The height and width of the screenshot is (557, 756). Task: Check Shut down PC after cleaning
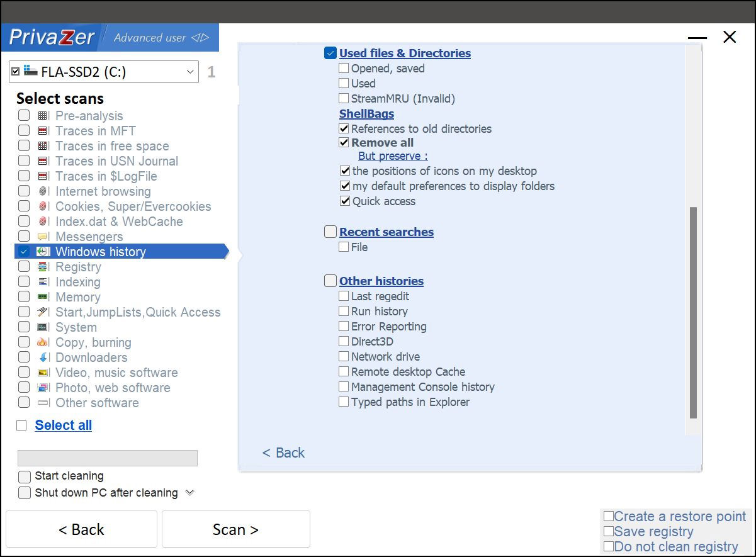click(25, 493)
